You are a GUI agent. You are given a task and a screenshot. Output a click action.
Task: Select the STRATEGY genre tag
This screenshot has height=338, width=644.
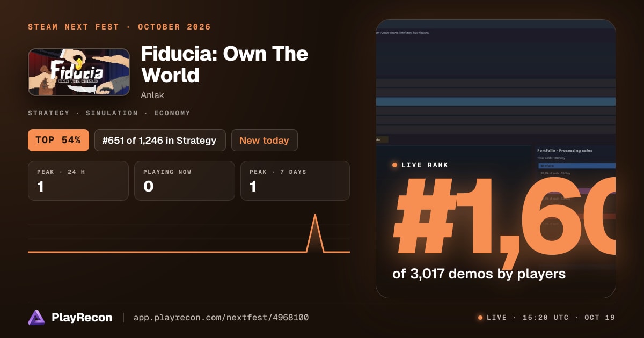coord(49,113)
